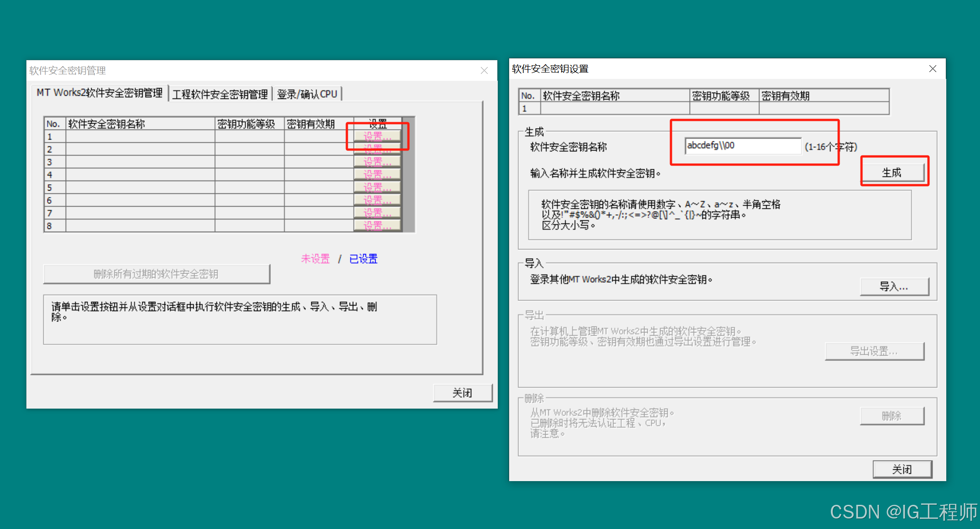Viewport: 980px width, 529px height.
Task: Click the 设置 button in row 8
Action: 377,226
